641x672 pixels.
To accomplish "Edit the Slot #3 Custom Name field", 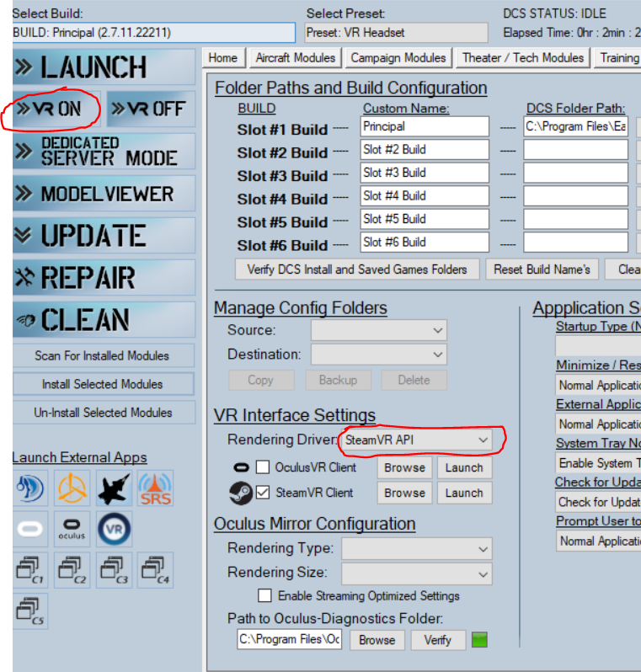I will point(425,173).
